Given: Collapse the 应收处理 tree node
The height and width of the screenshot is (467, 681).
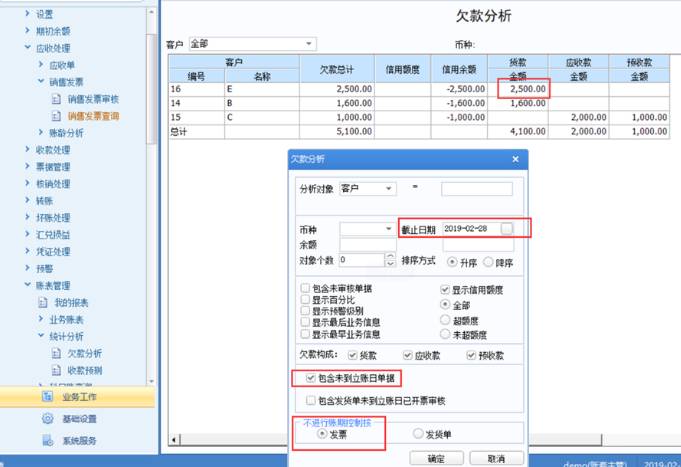Looking at the screenshot, I should pyautogui.click(x=27, y=47).
